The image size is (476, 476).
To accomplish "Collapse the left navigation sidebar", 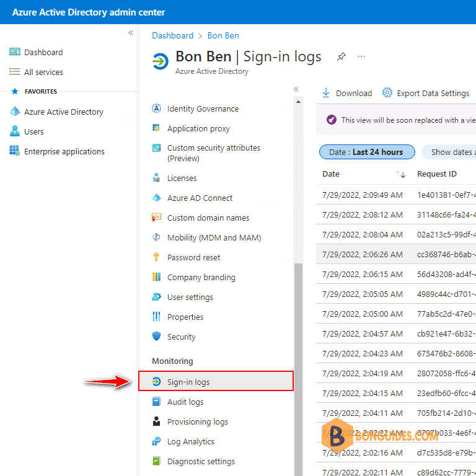I will (x=131, y=33).
